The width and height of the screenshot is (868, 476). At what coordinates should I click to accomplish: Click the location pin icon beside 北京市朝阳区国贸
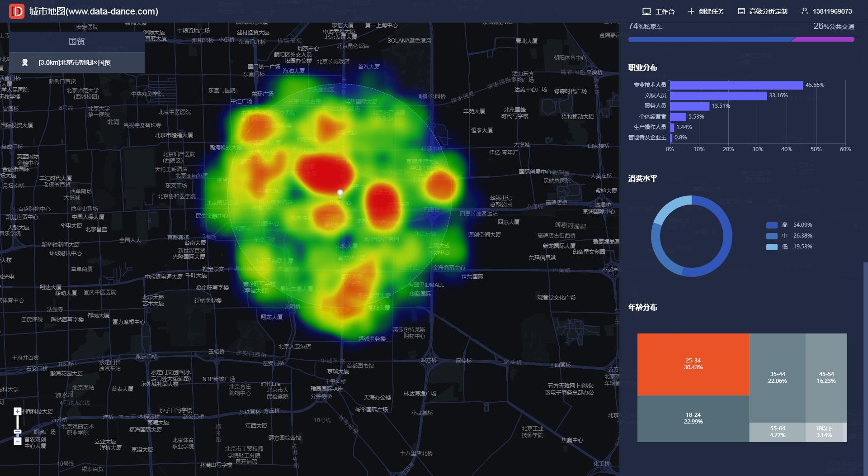[25, 62]
